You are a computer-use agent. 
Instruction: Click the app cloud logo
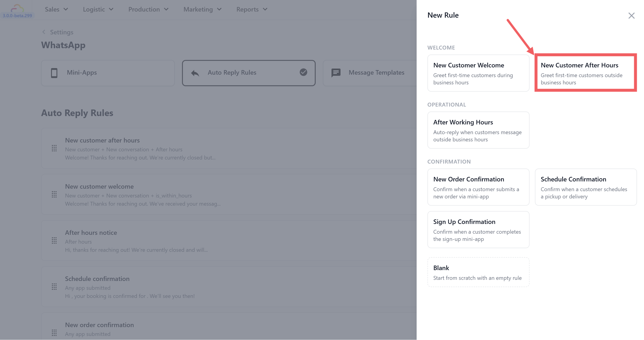17,8
